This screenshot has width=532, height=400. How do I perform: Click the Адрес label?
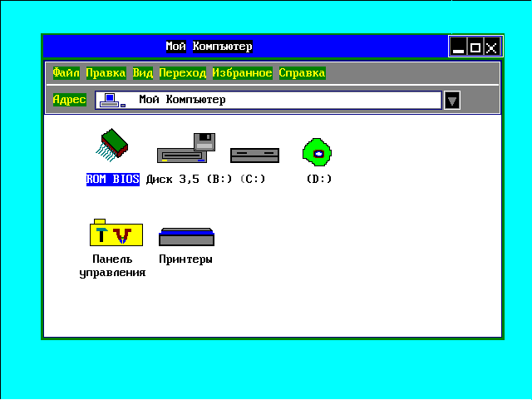[70, 100]
